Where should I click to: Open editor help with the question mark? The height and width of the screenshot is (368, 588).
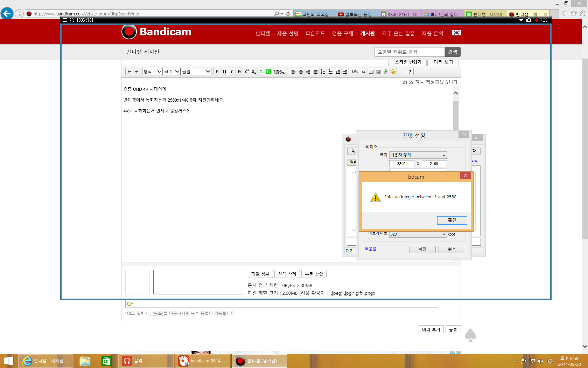(x=409, y=71)
